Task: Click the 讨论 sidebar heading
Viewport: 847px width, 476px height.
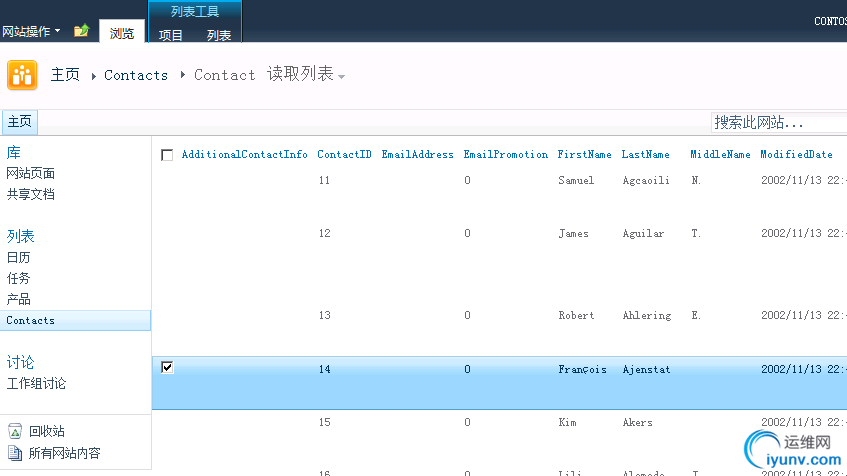Action: tap(21, 362)
